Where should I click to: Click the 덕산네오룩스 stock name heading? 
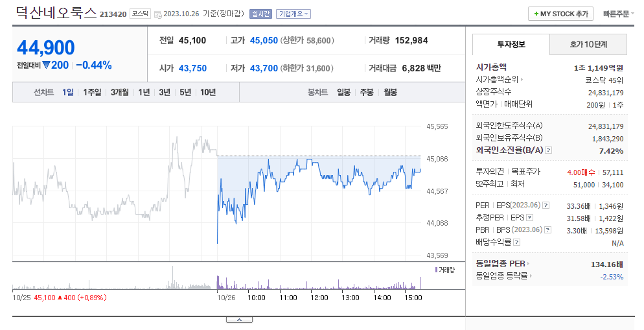(x=56, y=13)
